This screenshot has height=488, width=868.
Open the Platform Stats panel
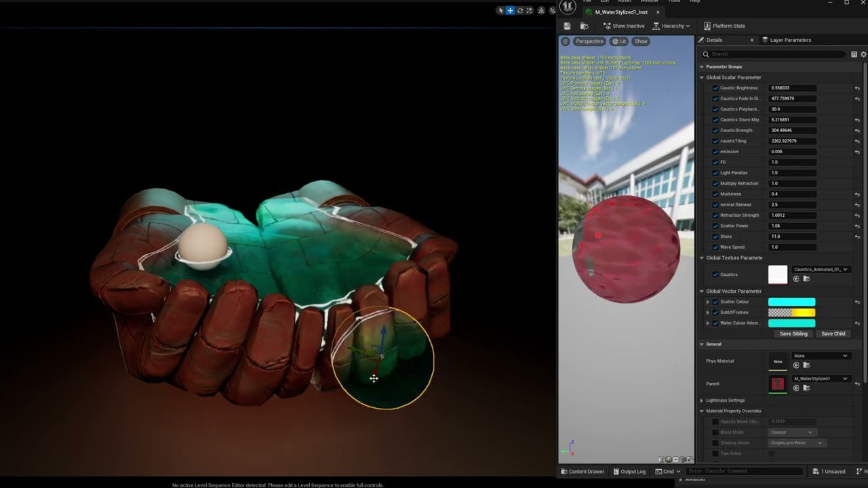coord(724,26)
